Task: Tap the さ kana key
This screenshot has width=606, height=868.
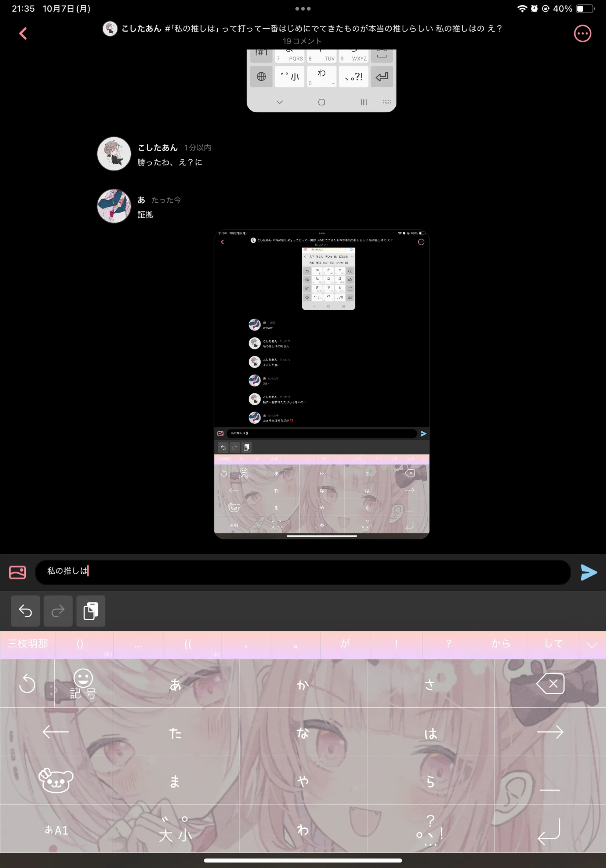Action: click(430, 684)
